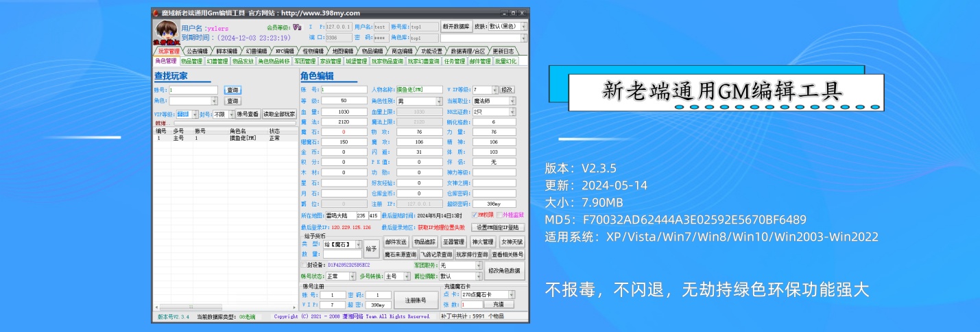Open the 更新日志 tab
Viewport: 980px width, 332px height.
(x=503, y=51)
